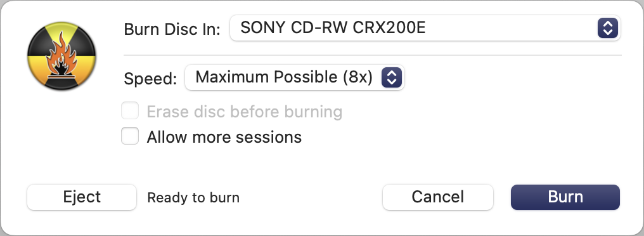Eject the disc with the Eject button
The height and width of the screenshot is (236, 644).
[x=82, y=197]
